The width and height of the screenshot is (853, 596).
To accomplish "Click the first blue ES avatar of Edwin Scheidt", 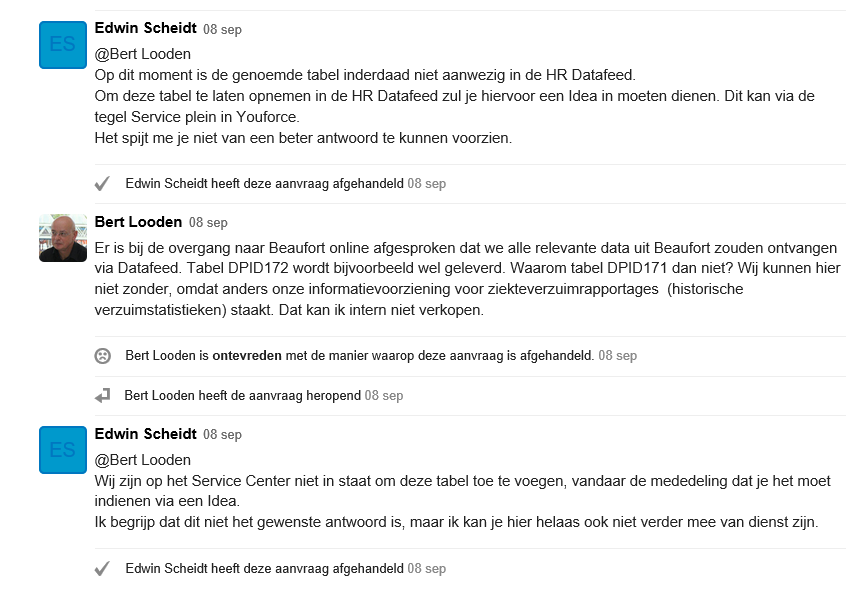I will 63,45.
